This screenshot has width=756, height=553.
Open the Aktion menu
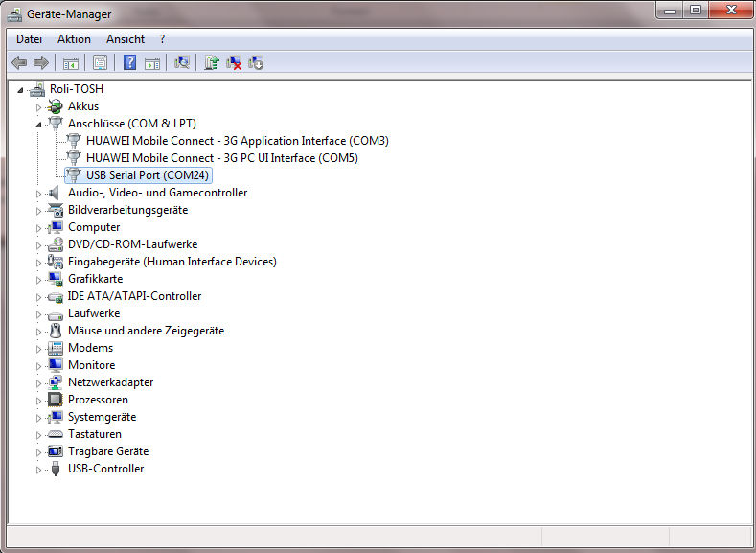tap(74, 39)
